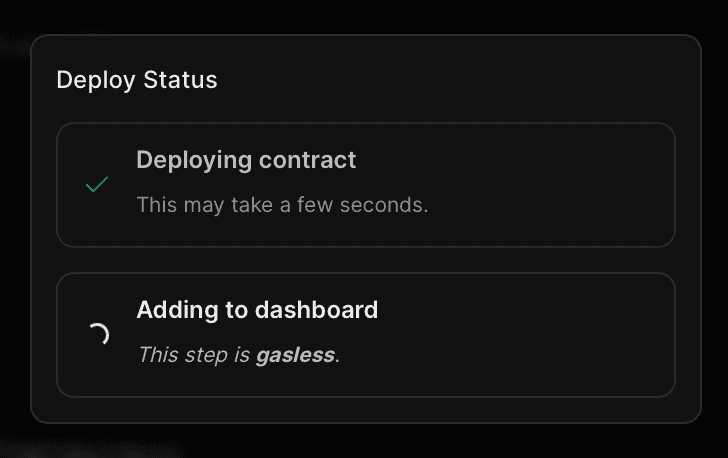The height and width of the screenshot is (458, 728).
Task: Select the Deploying contract step title
Action: click(x=246, y=159)
